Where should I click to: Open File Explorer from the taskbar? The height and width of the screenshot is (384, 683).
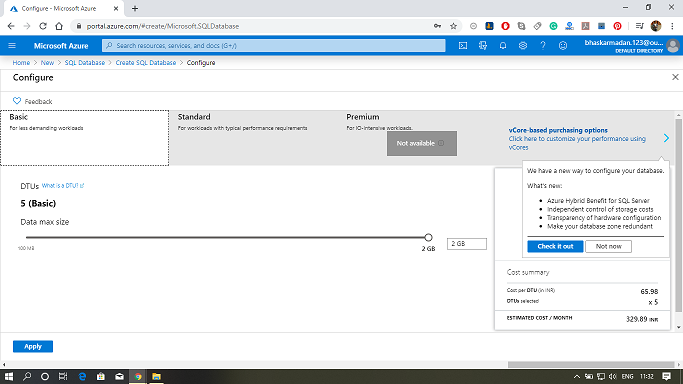point(156,377)
